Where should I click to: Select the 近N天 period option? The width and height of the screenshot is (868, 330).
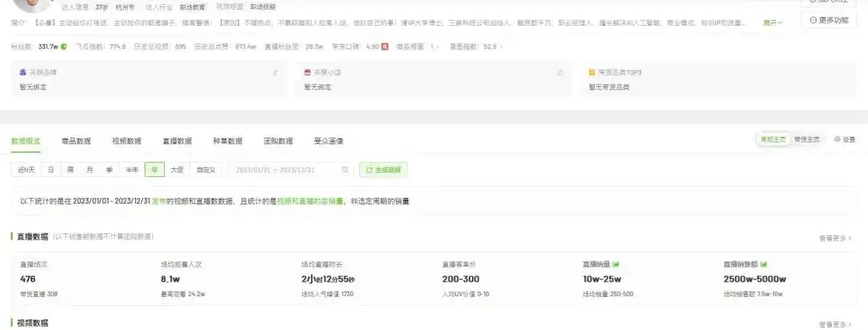click(x=26, y=170)
